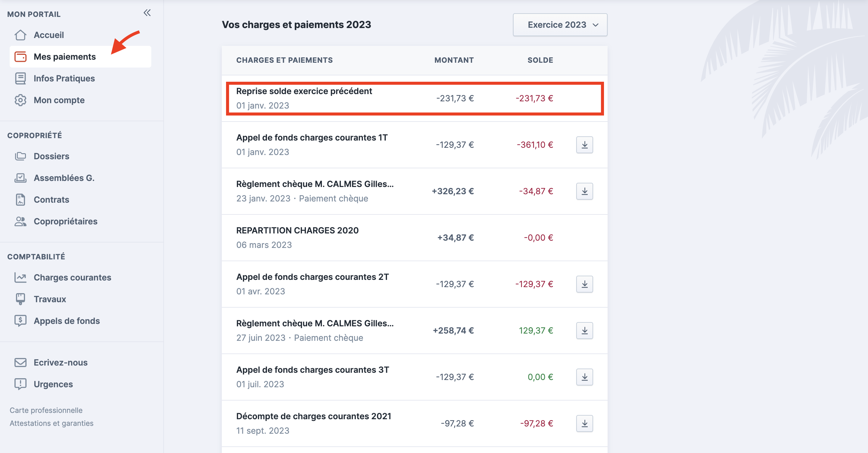Navigate to Charges courantes
Screen dimensions: 868x453
(x=72, y=277)
